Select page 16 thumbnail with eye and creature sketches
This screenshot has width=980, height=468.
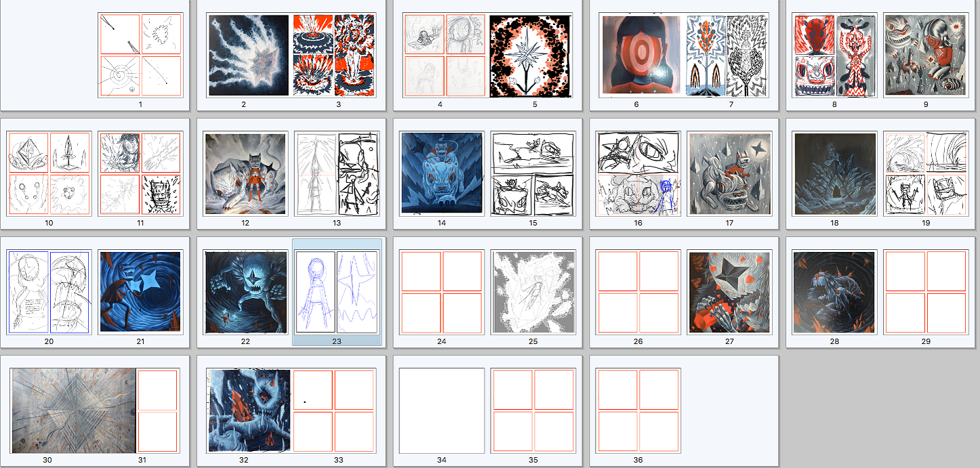(x=638, y=174)
